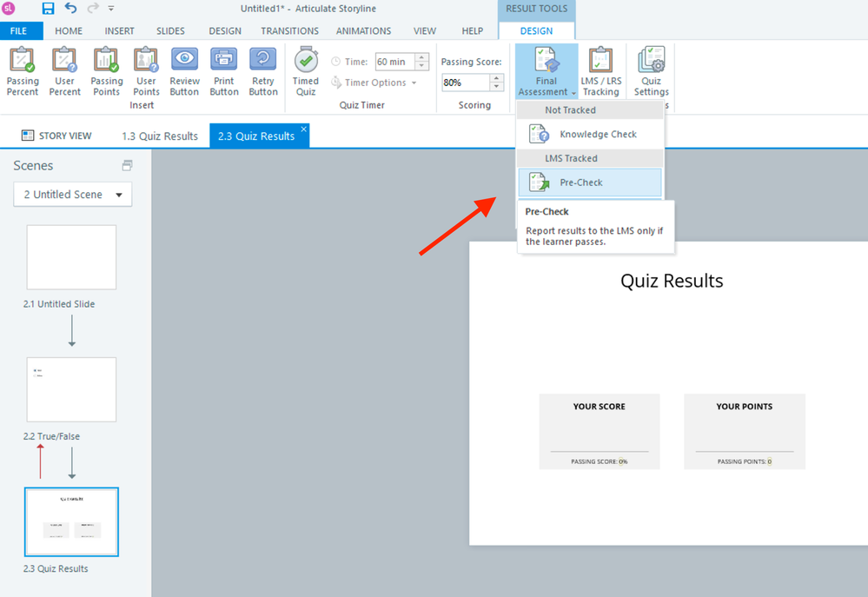Undock the Scenes panel
Screen dimensions: 868x597
(x=127, y=165)
